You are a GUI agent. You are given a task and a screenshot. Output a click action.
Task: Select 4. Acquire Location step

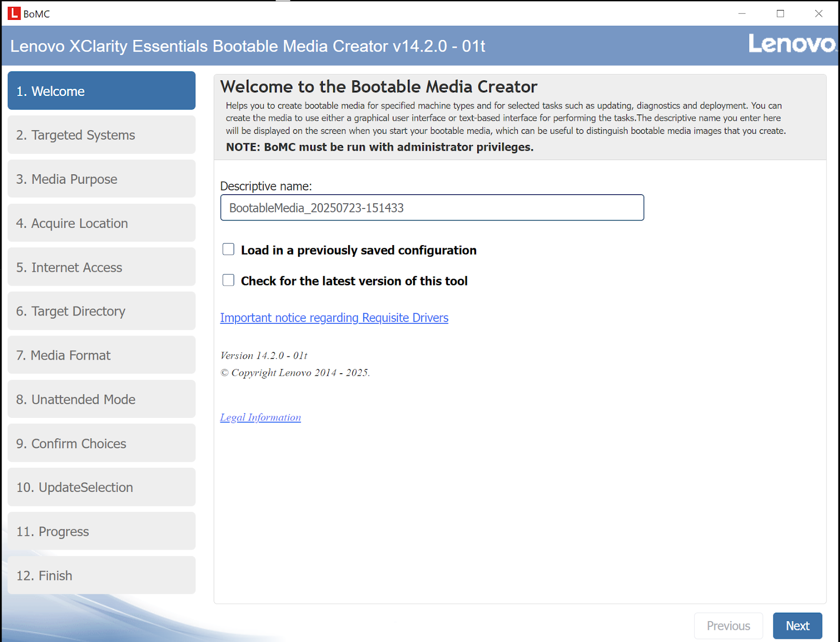click(x=101, y=223)
